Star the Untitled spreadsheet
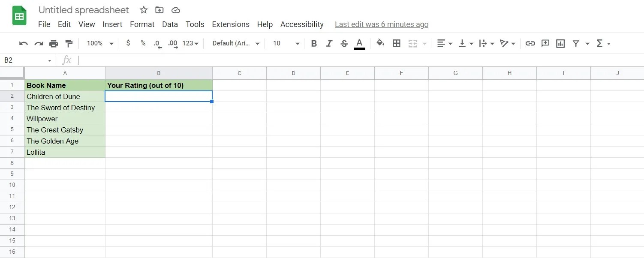This screenshot has height=258, width=644. tap(143, 9)
